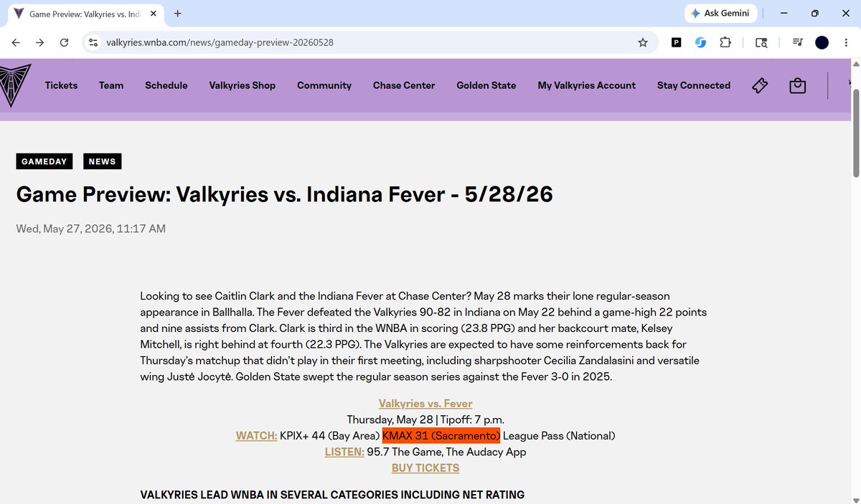This screenshot has width=861, height=504.
Task: Click the ticket icon in site header
Action: click(x=760, y=85)
